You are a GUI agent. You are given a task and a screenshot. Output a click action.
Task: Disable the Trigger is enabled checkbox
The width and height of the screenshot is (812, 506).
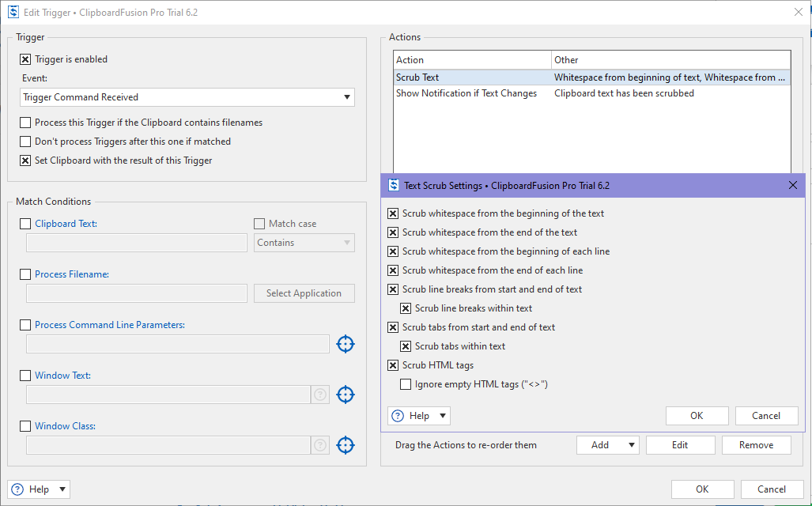click(25, 59)
